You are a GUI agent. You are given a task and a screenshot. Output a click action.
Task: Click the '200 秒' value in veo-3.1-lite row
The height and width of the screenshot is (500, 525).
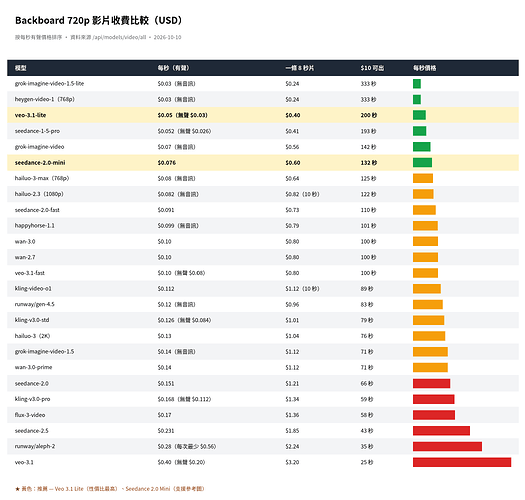(x=369, y=115)
